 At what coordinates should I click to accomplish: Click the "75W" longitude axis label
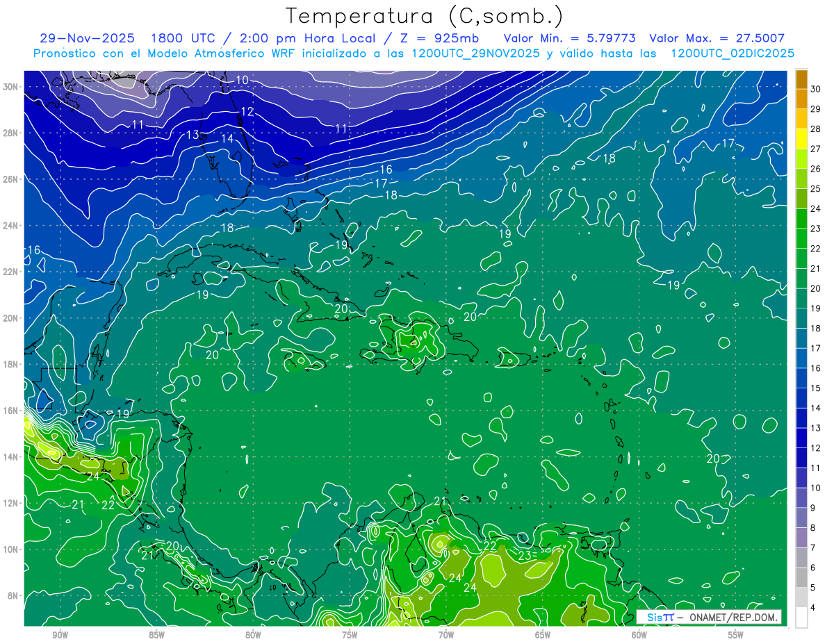[350, 635]
